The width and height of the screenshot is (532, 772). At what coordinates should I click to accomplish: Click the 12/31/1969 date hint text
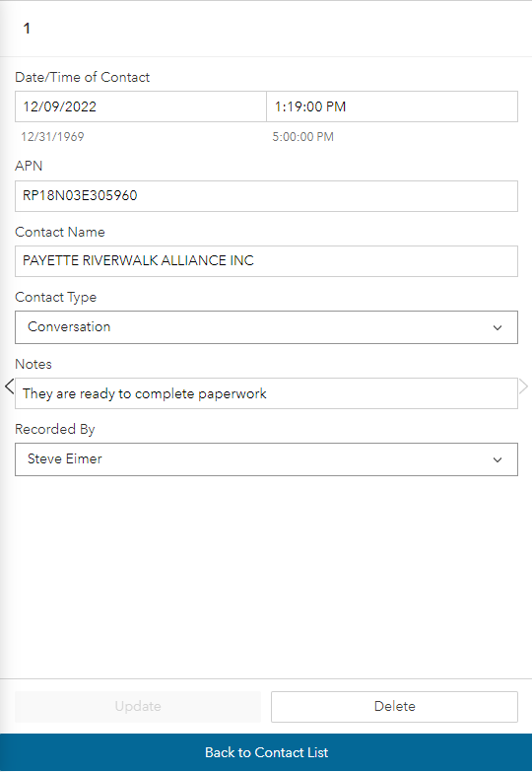pyautogui.click(x=52, y=136)
